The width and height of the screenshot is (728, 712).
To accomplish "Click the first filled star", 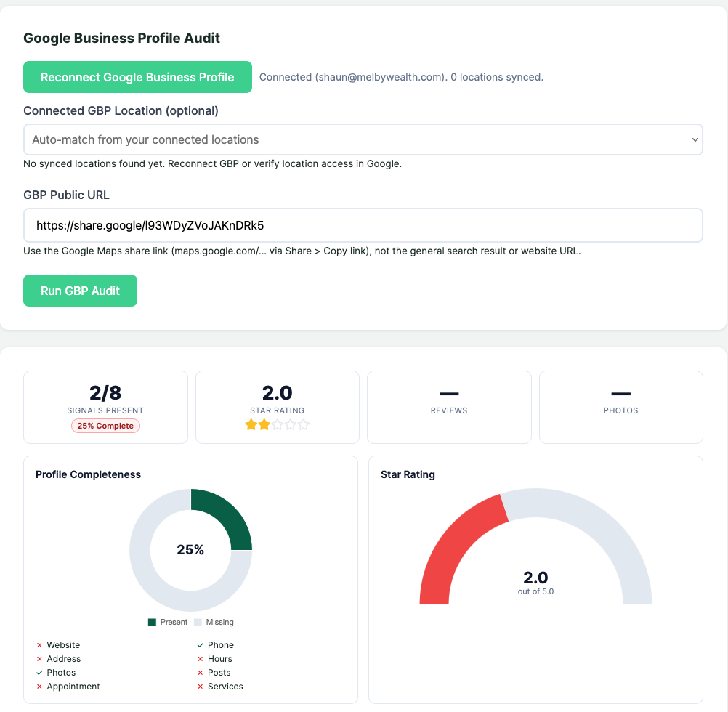I will pyautogui.click(x=251, y=425).
